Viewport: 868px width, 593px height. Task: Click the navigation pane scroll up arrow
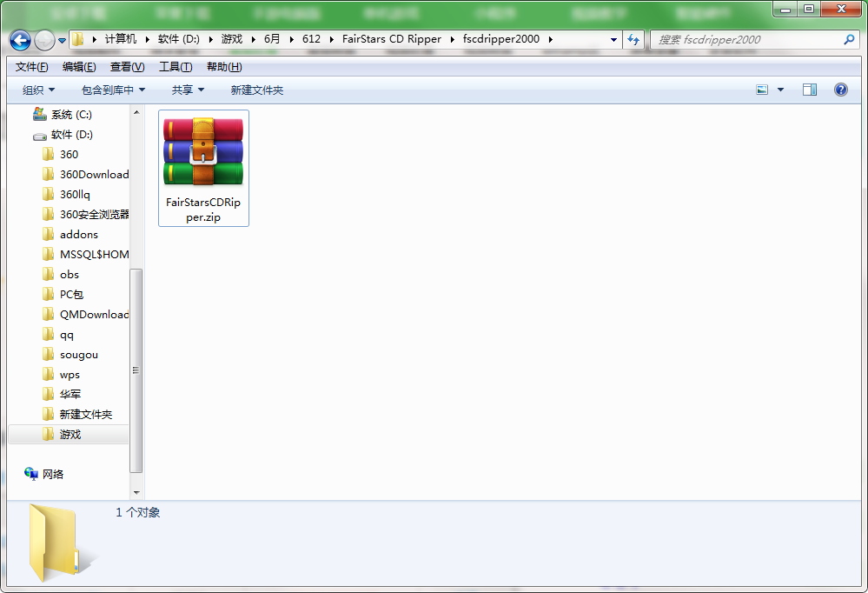(x=136, y=112)
